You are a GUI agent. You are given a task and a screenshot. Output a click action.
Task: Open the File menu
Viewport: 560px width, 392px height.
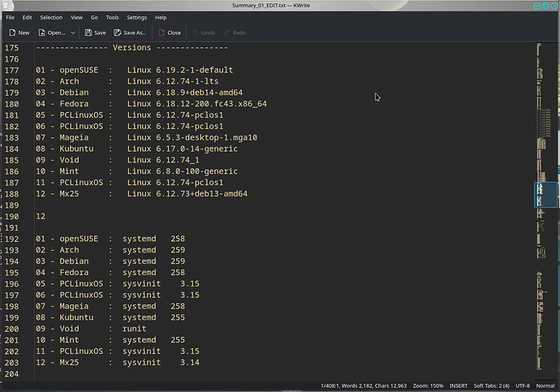point(11,18)
